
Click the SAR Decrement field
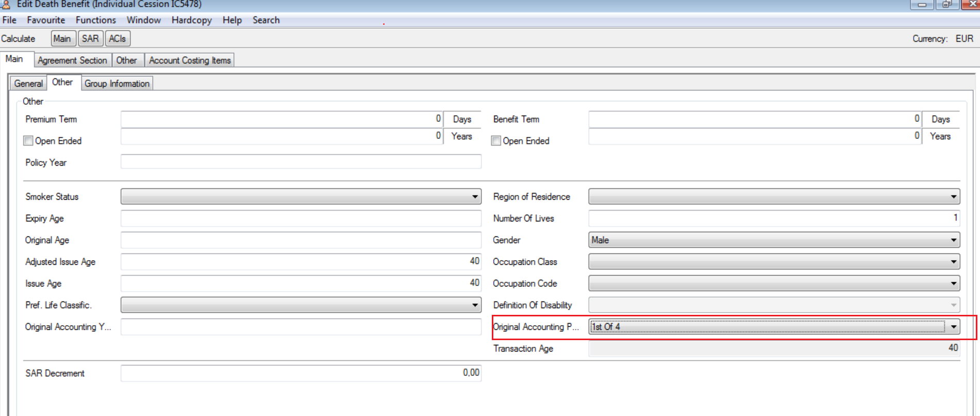(x=301, y=373)
